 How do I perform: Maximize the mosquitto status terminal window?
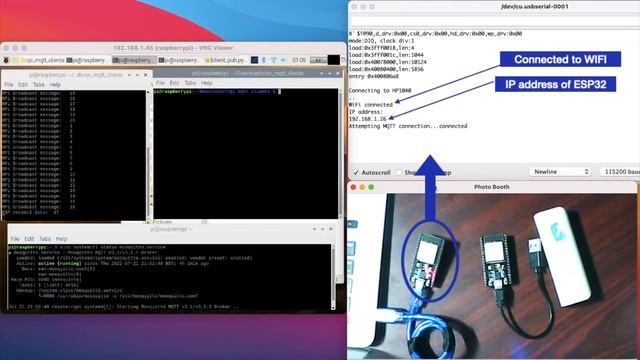pyautogui.click(x=322, y=229)
